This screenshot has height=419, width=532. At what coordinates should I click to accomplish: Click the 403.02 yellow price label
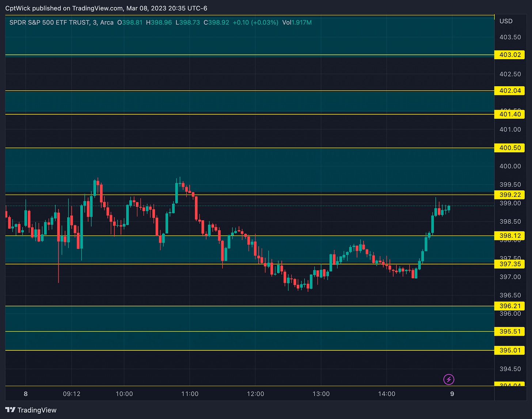(x=510, y=55)
